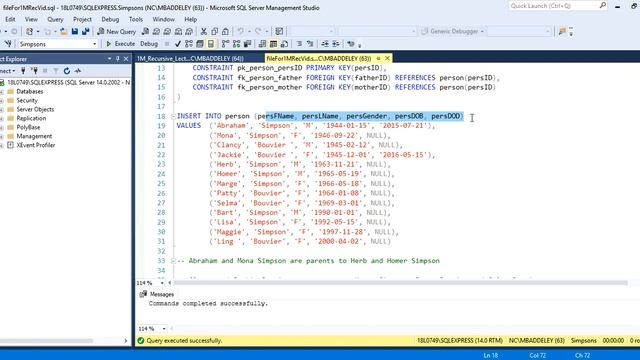Click Display Estimated Execution Plan icon
Screen dimensions: 640x360
tap(189, 44)
